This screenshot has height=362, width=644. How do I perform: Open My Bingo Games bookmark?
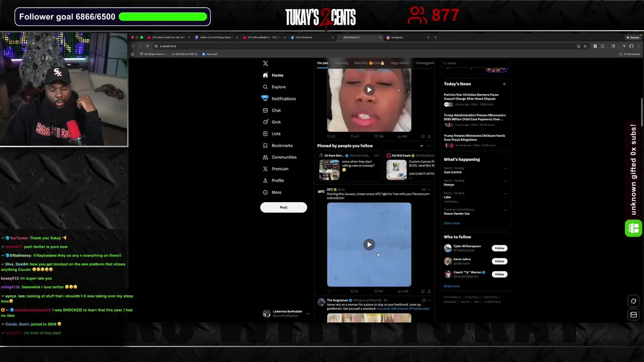[x=153, y=54]
